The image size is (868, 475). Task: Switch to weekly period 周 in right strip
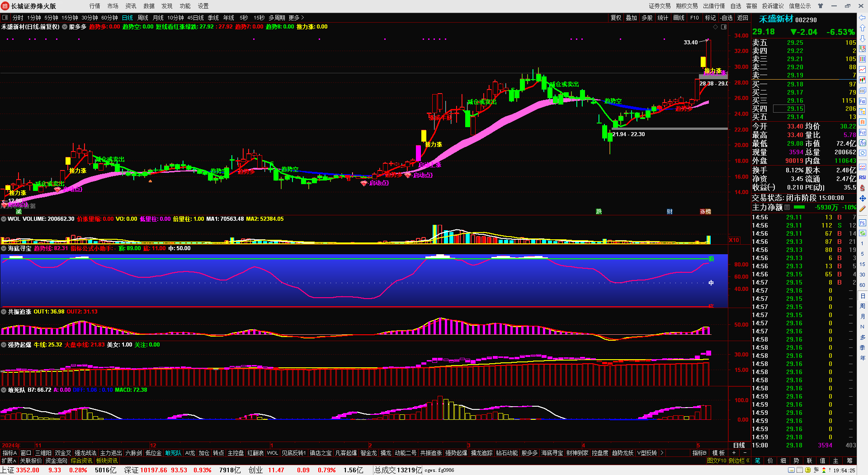863,306
